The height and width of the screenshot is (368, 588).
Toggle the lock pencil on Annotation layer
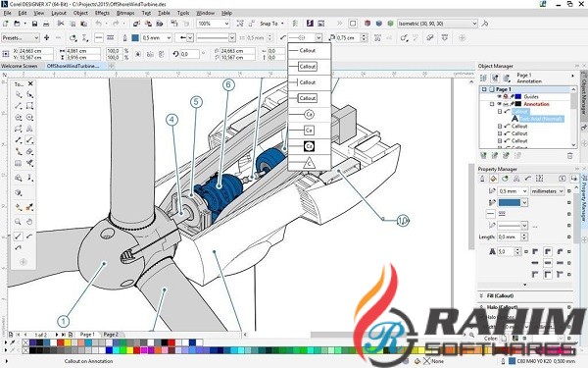(x=512, y=104)
